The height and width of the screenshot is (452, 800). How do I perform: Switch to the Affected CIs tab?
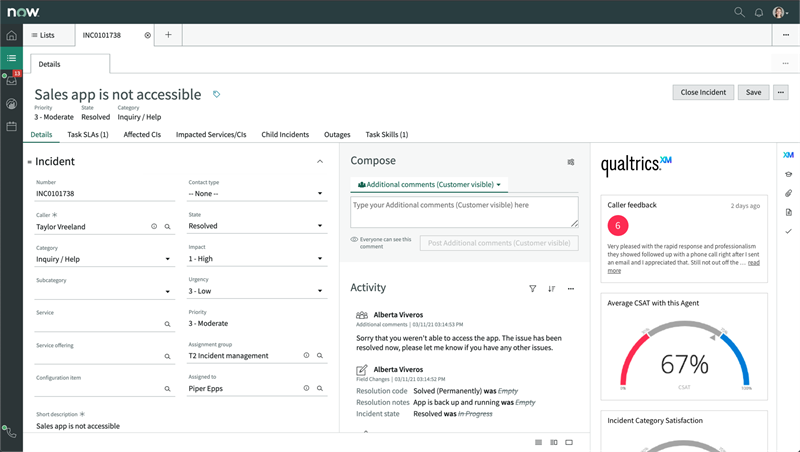point(143,134)
